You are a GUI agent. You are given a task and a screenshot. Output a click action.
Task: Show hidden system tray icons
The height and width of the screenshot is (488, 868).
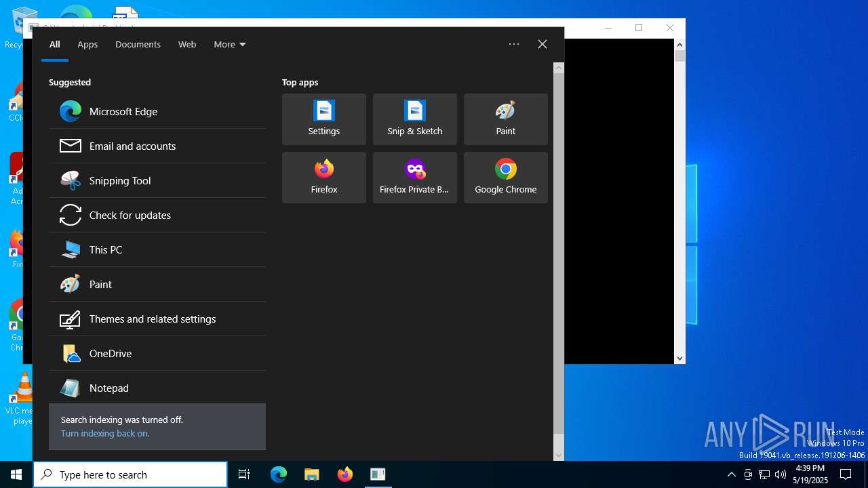click(x=731, y=474)
